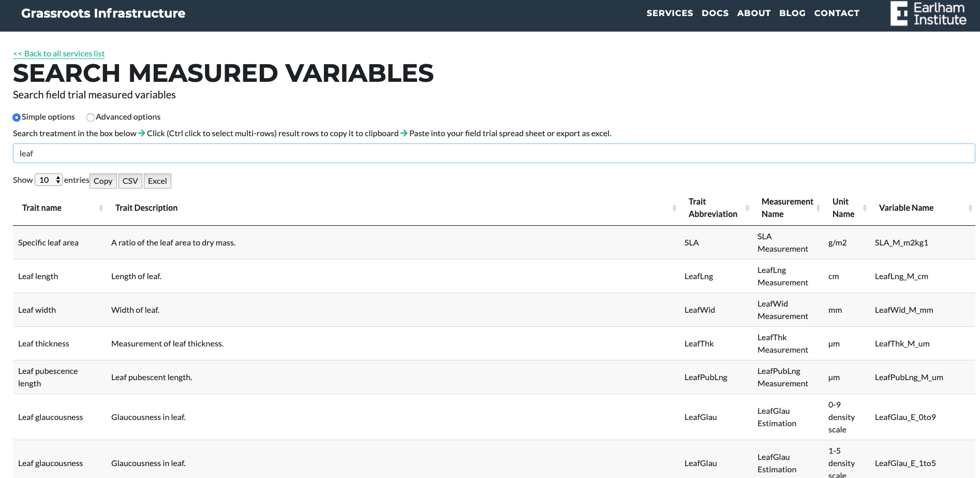This screenshot has width=980, height=478.
Task: Open the DOCS menu item
Action: coord(715,13)
